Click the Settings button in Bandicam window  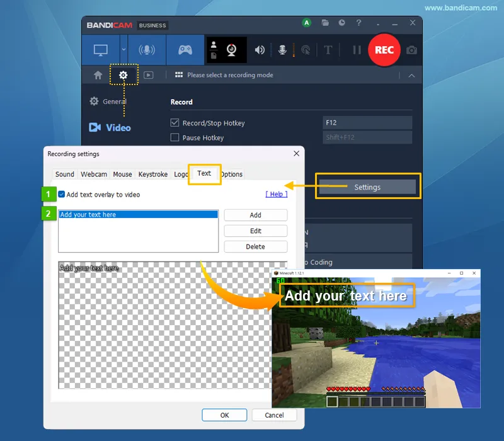click(367, 187)
